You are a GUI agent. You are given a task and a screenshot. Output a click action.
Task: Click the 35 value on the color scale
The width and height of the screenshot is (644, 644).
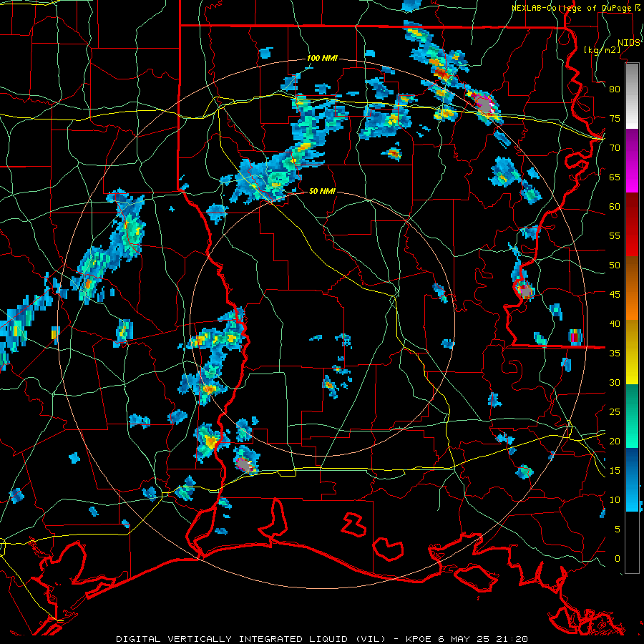[615, 353]
